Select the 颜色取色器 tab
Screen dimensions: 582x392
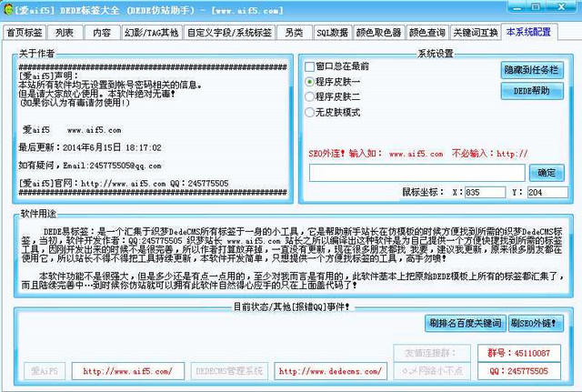point(378,33)
